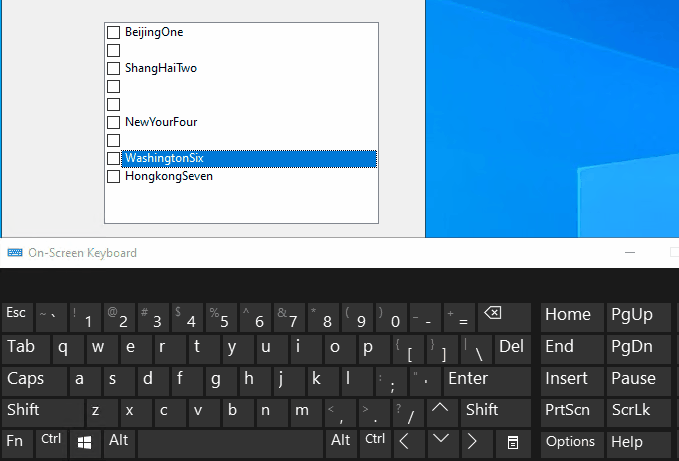Check the BeijingOne checkbox
Screen dimensions: 679x461
tap(113, 32)
